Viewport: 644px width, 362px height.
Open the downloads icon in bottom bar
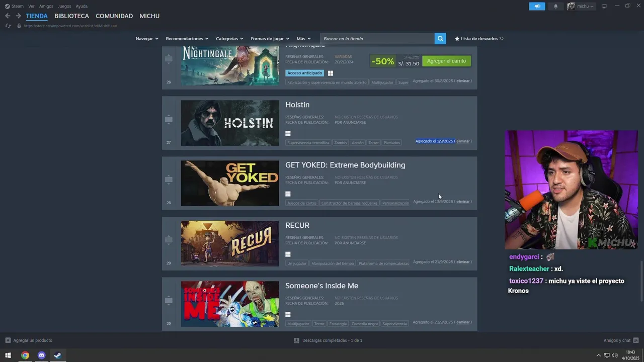pos(296,340)
